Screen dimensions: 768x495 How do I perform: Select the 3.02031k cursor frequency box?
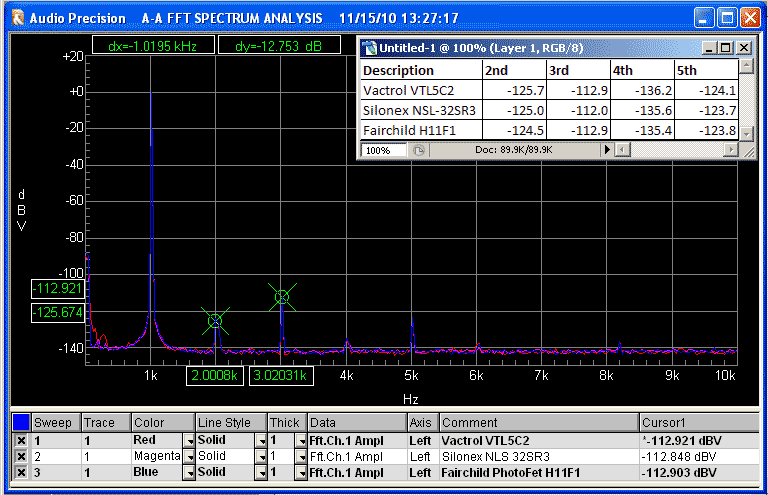[281, 376]
